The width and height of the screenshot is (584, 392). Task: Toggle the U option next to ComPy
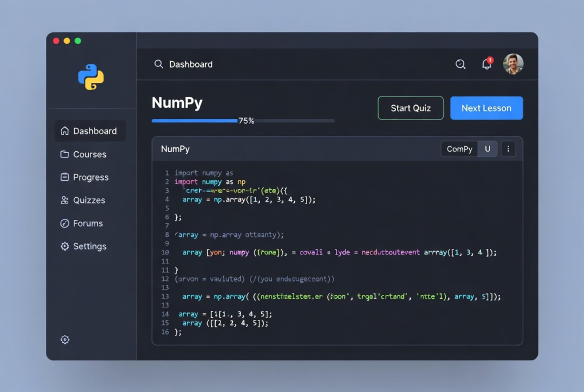(x=487, y=148)
